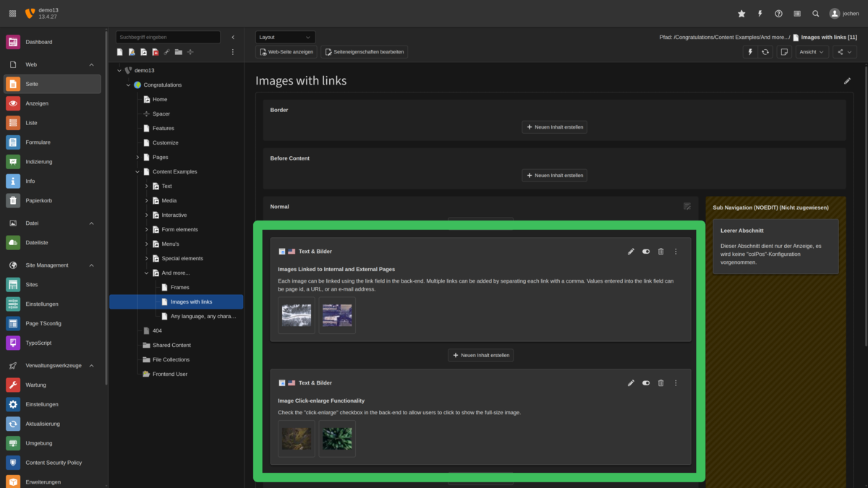868x488 pixels.
Task: Edit the Image Click-enlarge content element
Action: pyautogui.click(x=631, y=383)
